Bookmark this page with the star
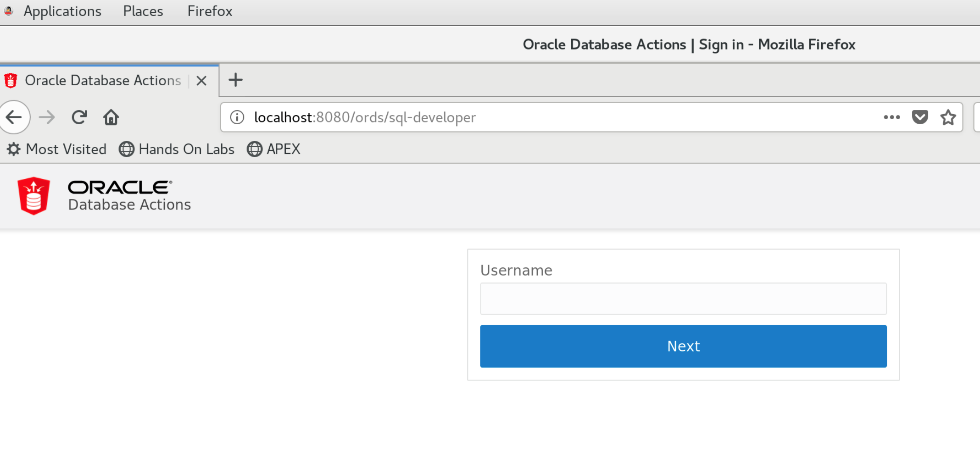 [x=948, y=117]
